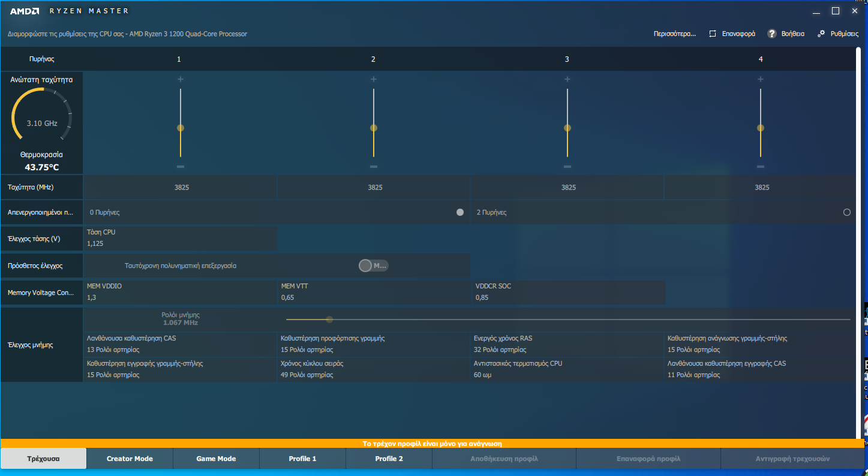Click the Ρολόι μνήμης slider handle
The image size is (868, 476).
tap(329, 320)
